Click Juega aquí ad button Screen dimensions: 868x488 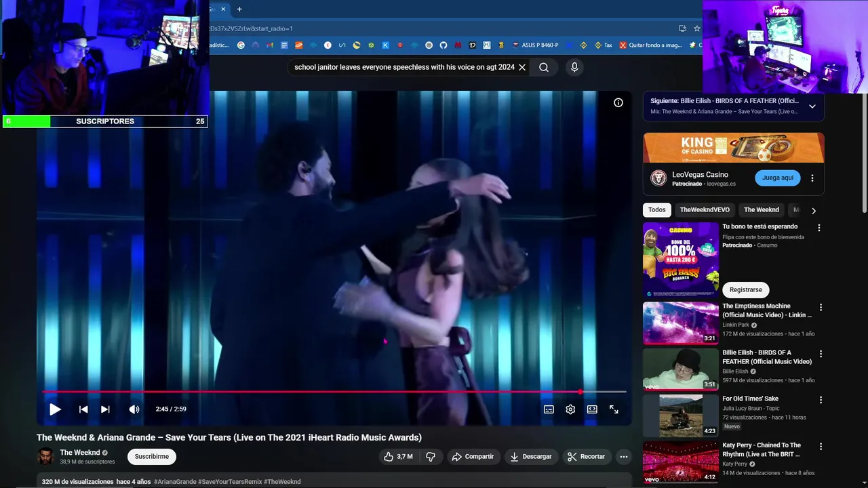point(778,178)
